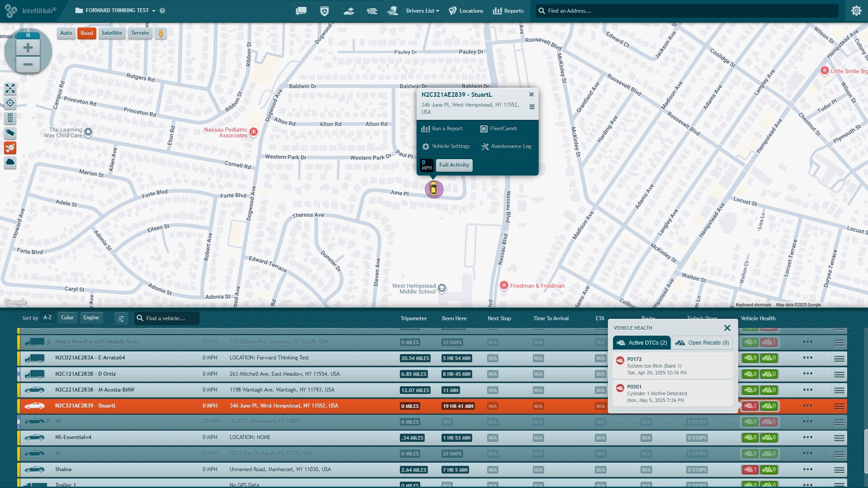
Task: Expand the Drivers List dropdown
Action: point(422,11)
